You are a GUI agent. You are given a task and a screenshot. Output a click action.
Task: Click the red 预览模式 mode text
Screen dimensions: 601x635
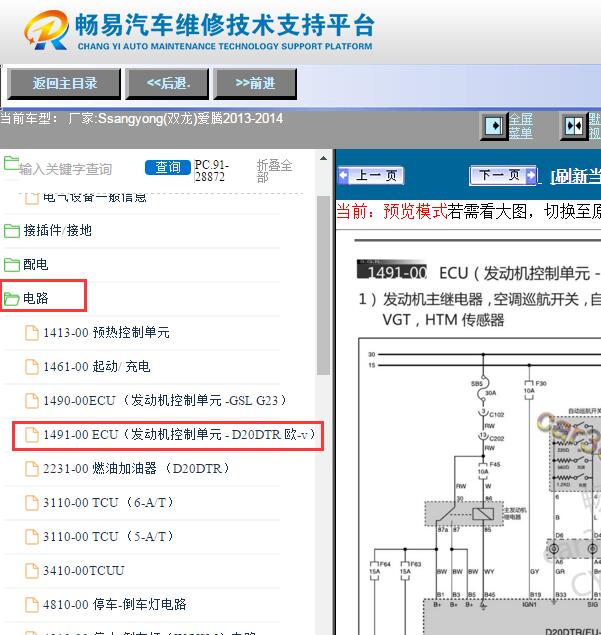coord(415,211)
